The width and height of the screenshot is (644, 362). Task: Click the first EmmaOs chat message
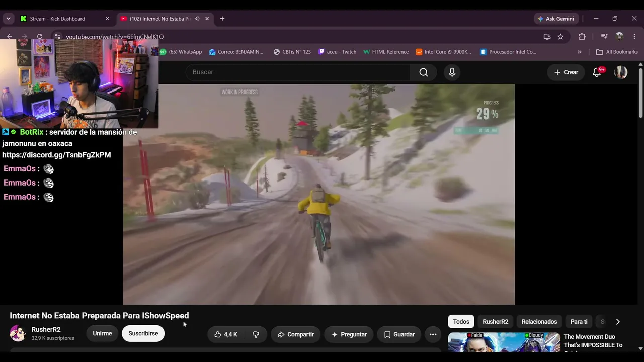[x=29, y=169]
